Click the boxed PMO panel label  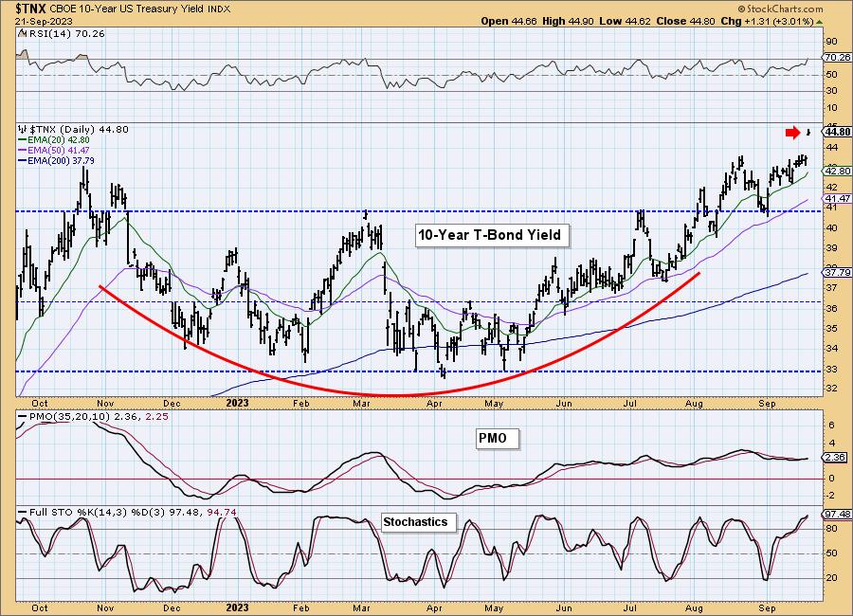(497, 439)
